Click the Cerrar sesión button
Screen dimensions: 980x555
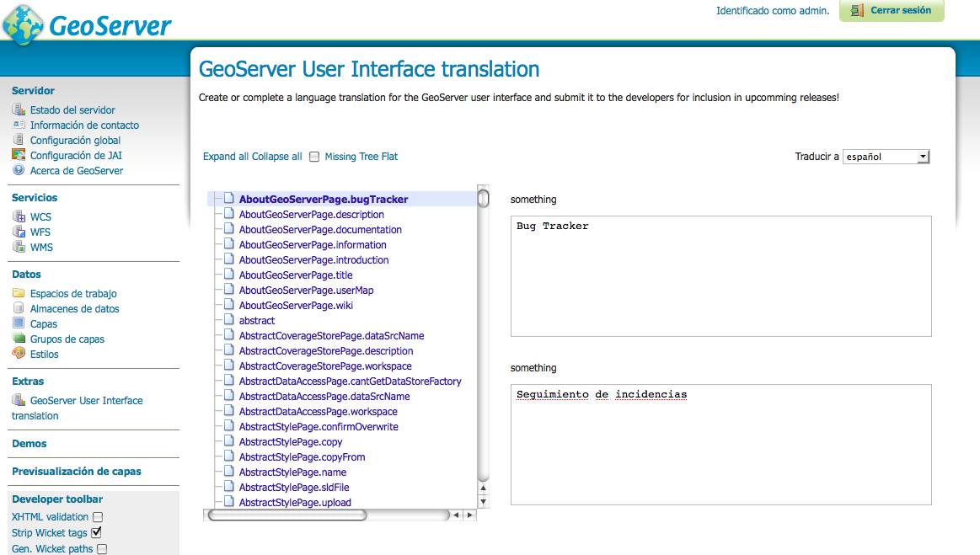pos(892,10)
